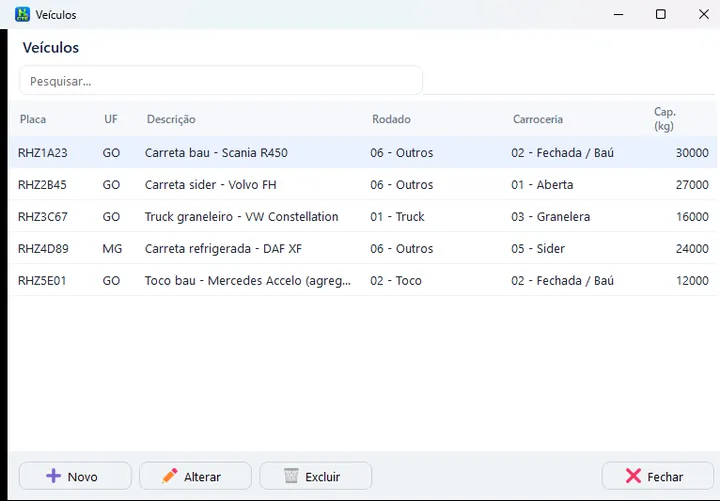Image resolution: width=720 pixels, height=501 pixels.
Task: Click capacity value 24000
Action: pos(692,249)
